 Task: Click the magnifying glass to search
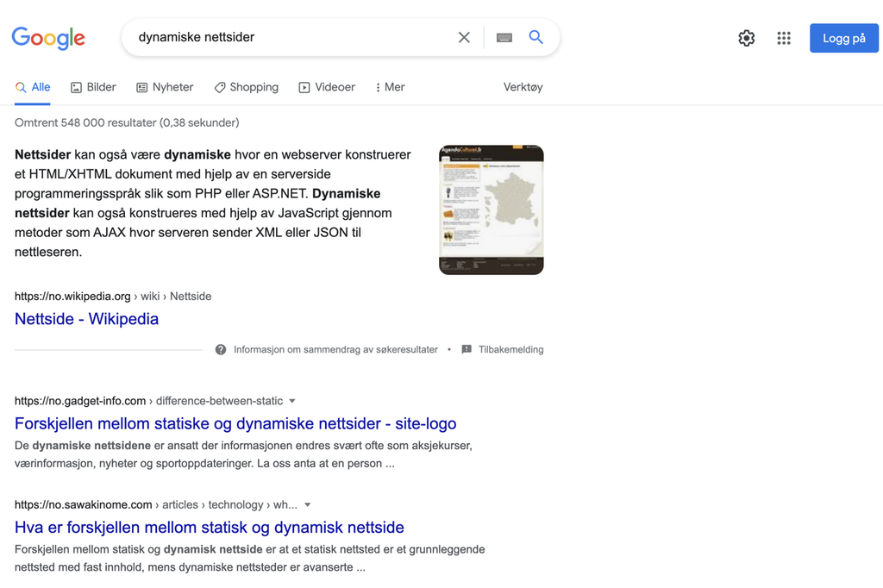[x=535, y=37]
